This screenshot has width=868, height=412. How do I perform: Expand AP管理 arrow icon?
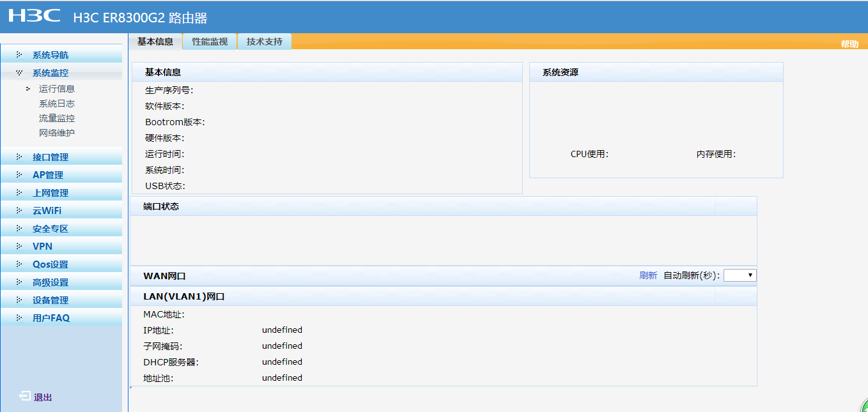coord(19,174)
